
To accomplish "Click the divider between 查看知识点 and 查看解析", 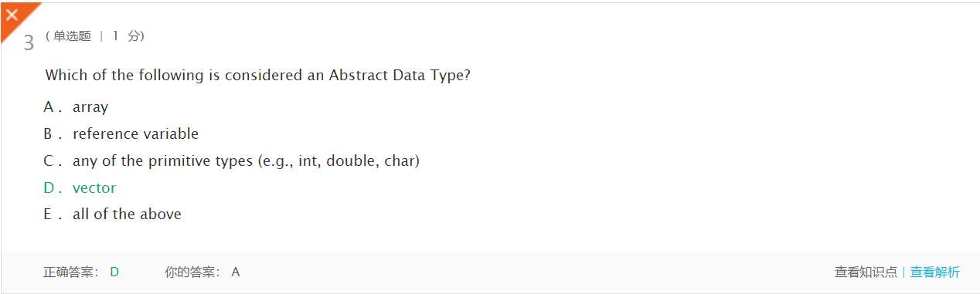I will [x=903, y=272].
